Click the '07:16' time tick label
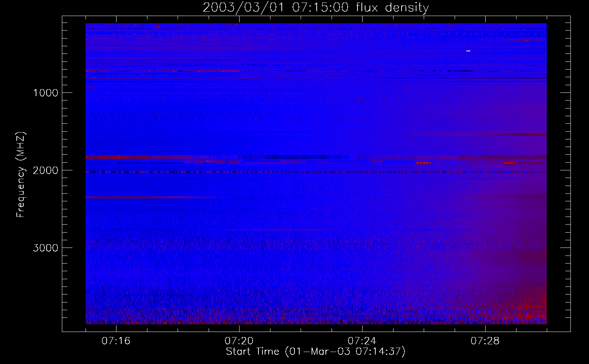 [x=116, y=341]
